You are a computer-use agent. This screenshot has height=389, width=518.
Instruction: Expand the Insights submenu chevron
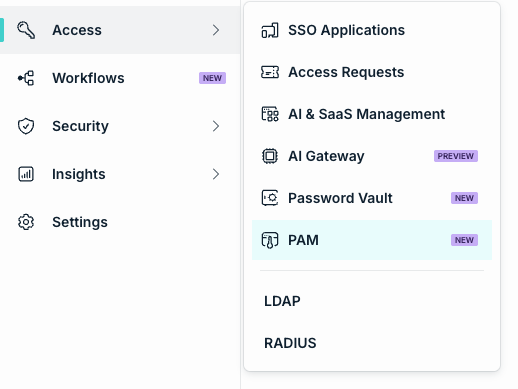click(216, 174)
